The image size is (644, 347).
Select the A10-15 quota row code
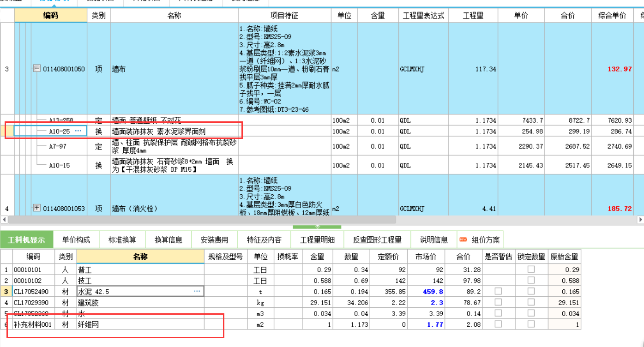(59, 165)
